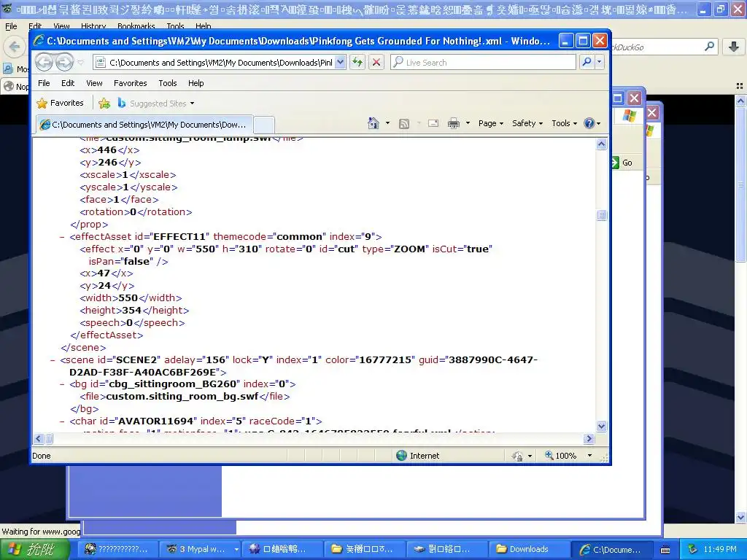Collapse the effectAsset EFFECT11 node
The width and height of the screenshot is (747, 560).
(62, 237)
